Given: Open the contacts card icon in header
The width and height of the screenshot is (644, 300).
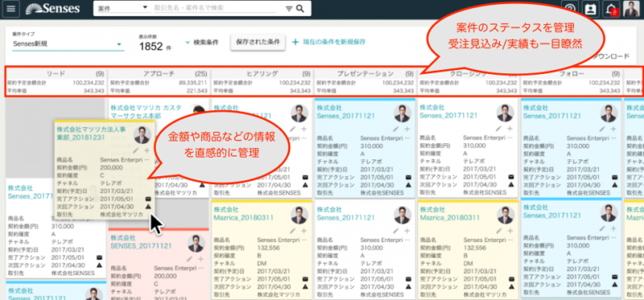Looking at the screenshot, I should (590, 10).
